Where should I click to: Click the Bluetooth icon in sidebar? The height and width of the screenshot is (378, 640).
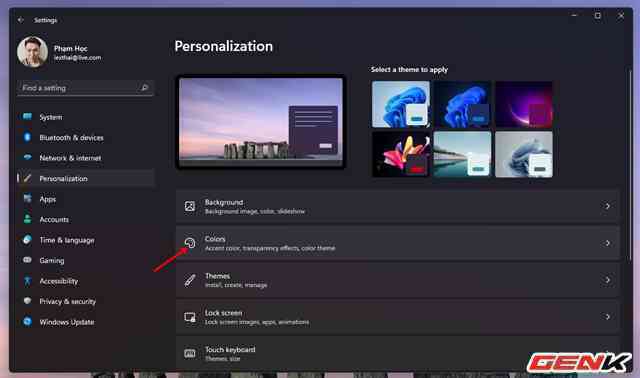(x=27, y=137)
